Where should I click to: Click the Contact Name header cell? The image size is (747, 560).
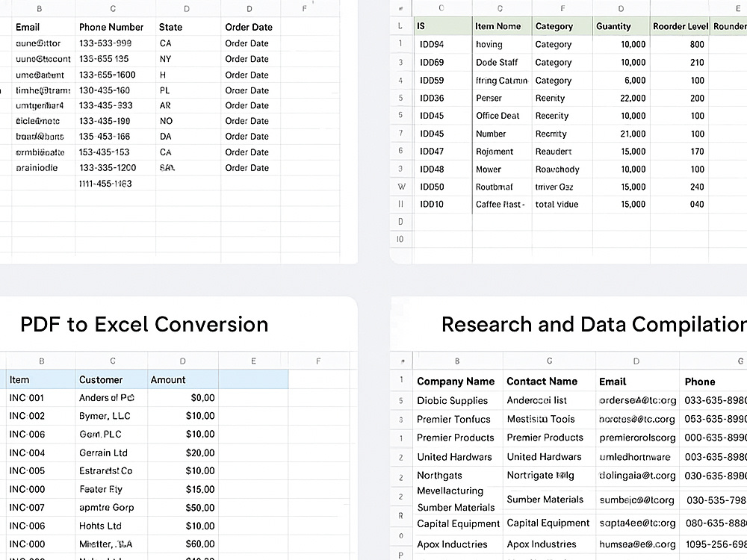(x=549, y=382)
